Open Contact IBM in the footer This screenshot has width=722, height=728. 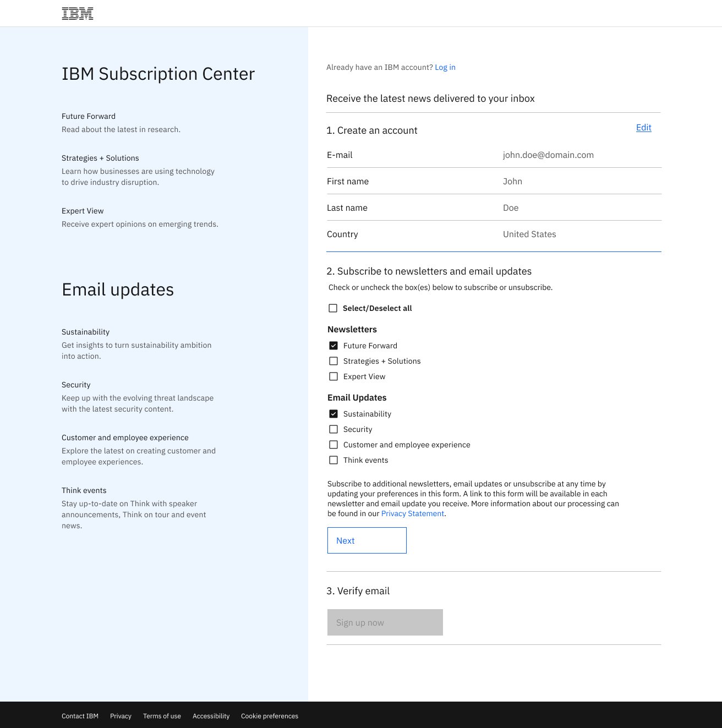(80, 716)
